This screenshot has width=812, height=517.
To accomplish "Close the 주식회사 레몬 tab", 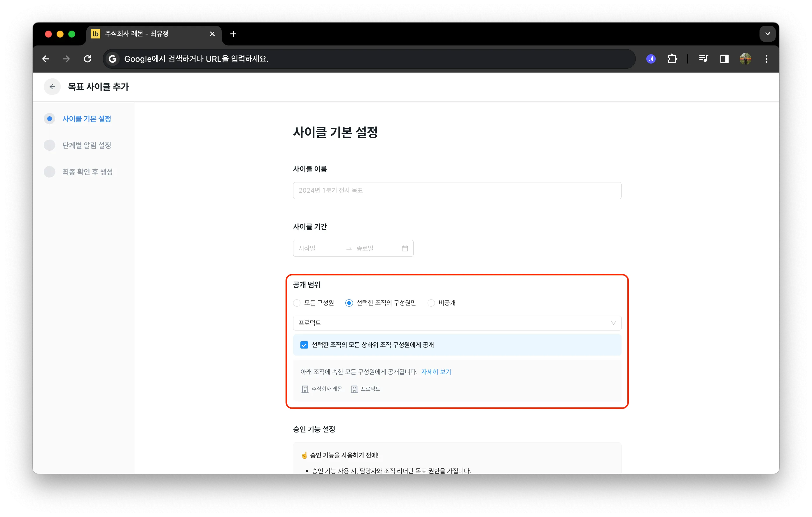I will click(212, 34).
